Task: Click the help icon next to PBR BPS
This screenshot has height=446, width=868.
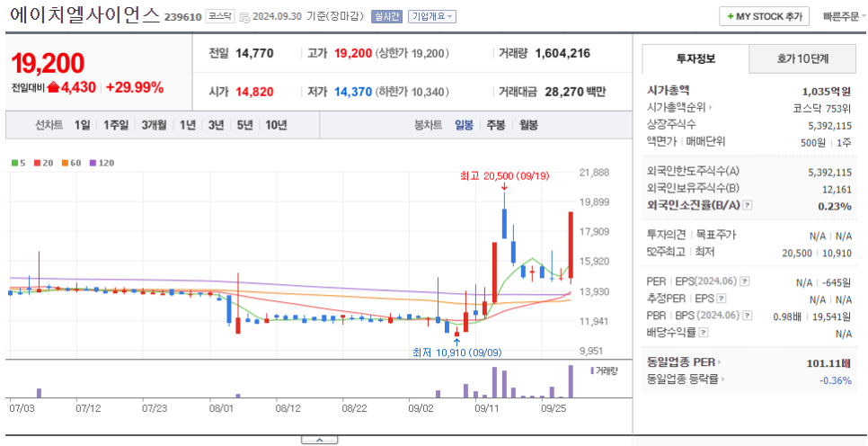Action: pos(747,316)
